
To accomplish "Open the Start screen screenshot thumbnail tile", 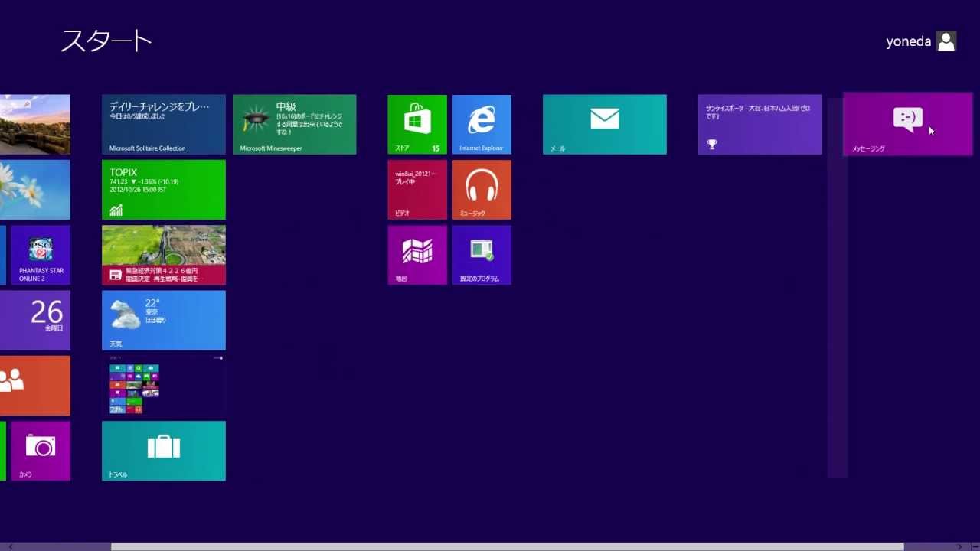I will 163,385.
